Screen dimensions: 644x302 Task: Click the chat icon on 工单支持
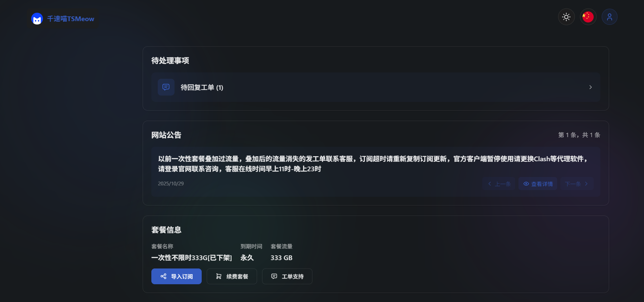point(274,276)
